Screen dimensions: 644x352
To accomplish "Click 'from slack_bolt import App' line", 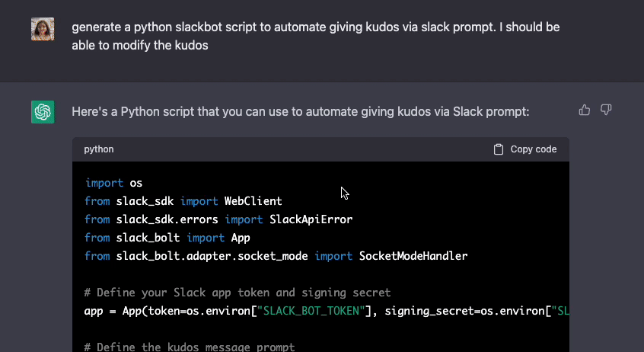I will pyautogui.click(x=167, y=238).
